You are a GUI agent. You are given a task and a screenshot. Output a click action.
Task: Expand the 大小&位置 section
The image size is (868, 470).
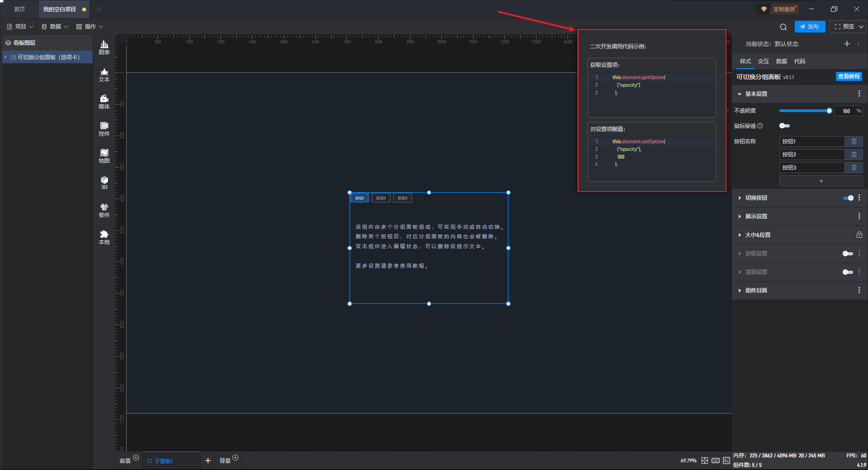758,235
